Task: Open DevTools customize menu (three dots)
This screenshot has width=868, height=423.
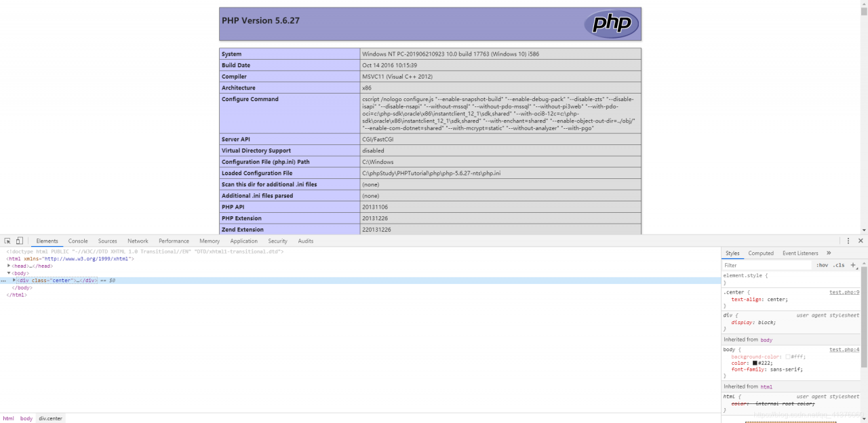Action: coord(848,241)
